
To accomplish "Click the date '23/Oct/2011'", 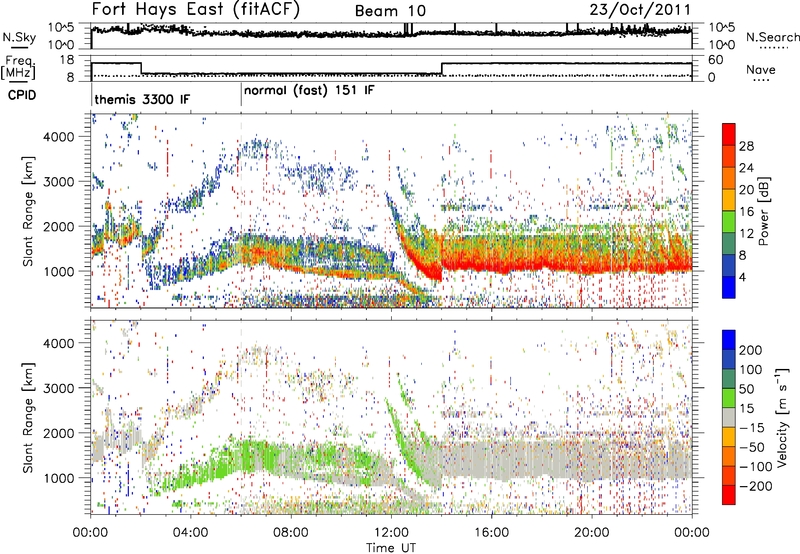I will click(640, 10).
